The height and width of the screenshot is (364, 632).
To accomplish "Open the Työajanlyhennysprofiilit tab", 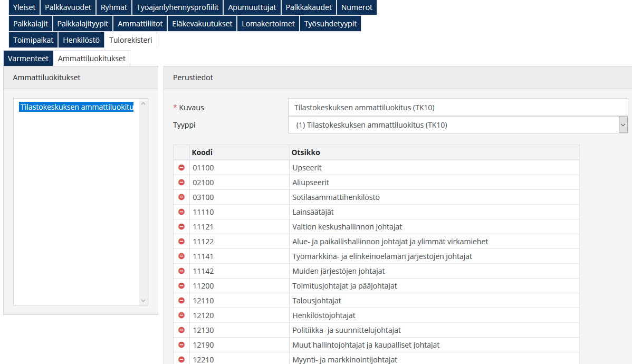I will [177, 7].
